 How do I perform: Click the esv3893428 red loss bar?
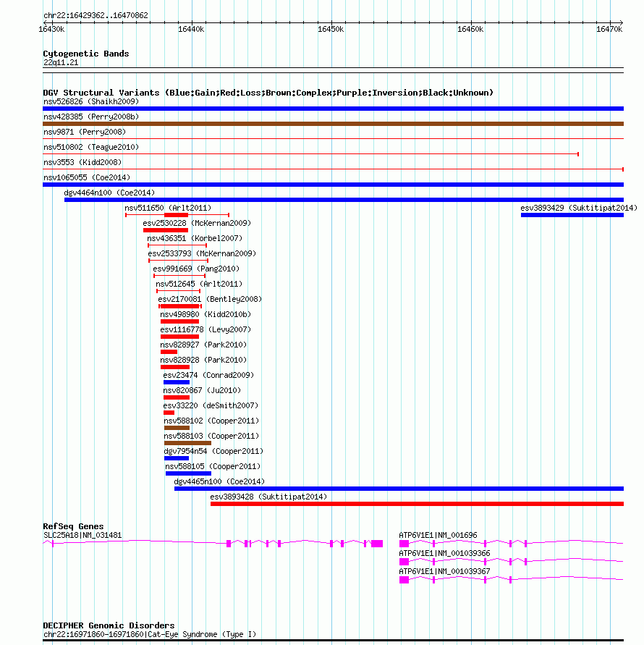[417, 504]
